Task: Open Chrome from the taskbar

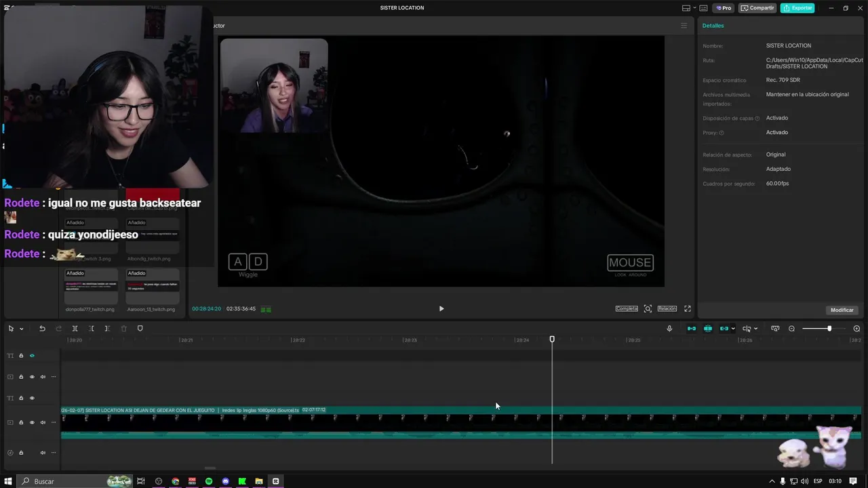Action: [x=176, y=481]
